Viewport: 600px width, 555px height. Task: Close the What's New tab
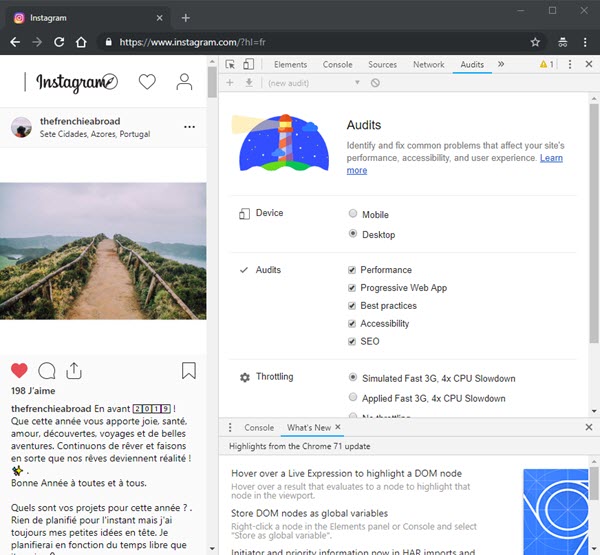pyautogui.click(x=338, y=427)
